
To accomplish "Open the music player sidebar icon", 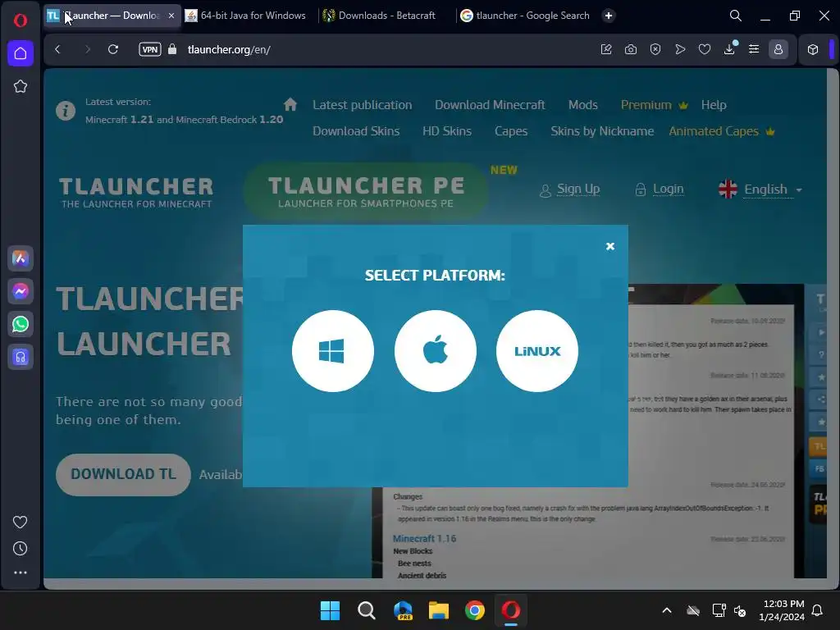I will [21, 358].
